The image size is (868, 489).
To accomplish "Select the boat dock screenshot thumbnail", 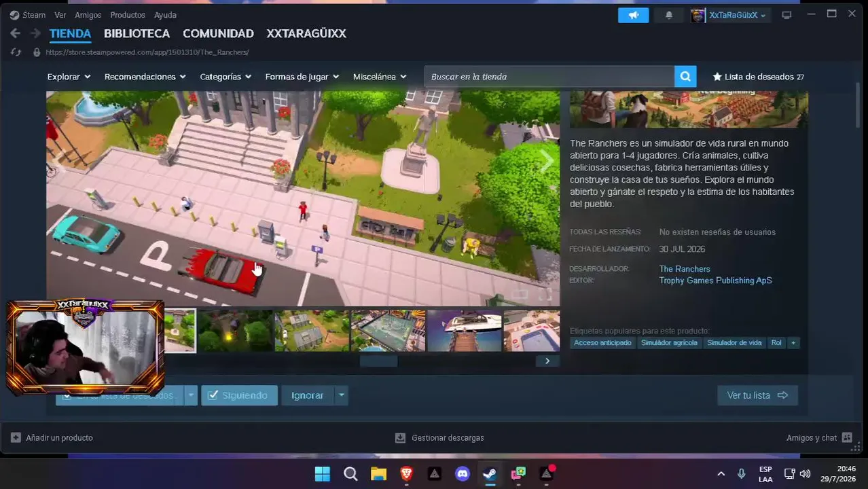I will pos(465,331).
